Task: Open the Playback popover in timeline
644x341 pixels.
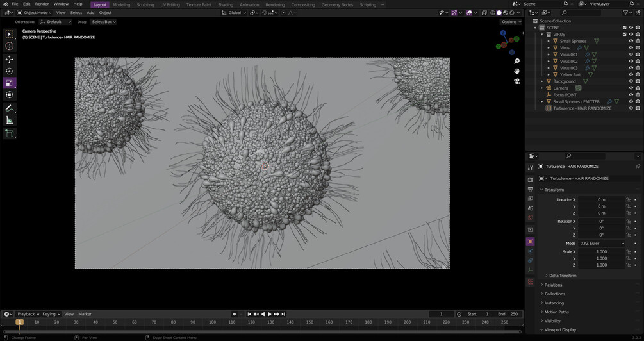Action: [x=28, y=314]
